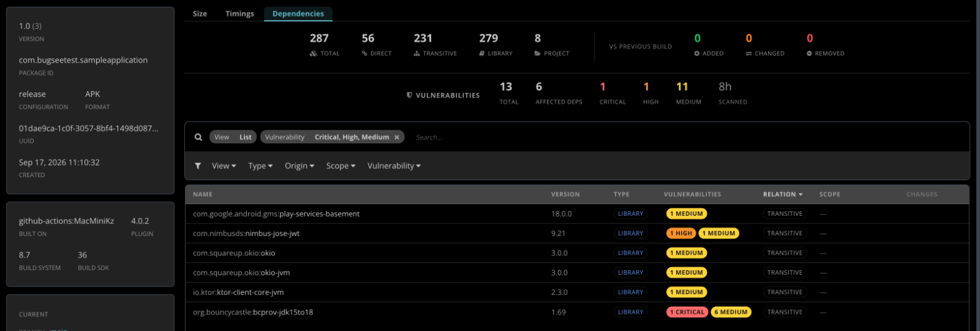The height and width of the screenshot is (331, 980).
Task: Click the Direct link icon
Action: click(x=364, y=54)
